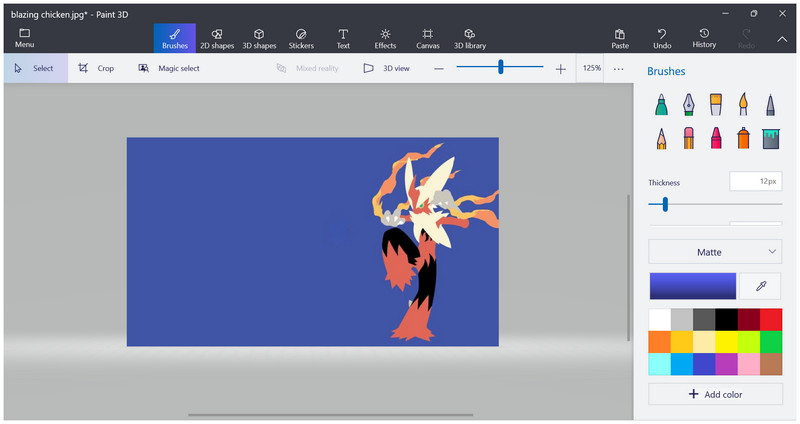This screenshot has width=800, height=424.
Task: Zoom out with the minus icon
Action: coord(439,68)
